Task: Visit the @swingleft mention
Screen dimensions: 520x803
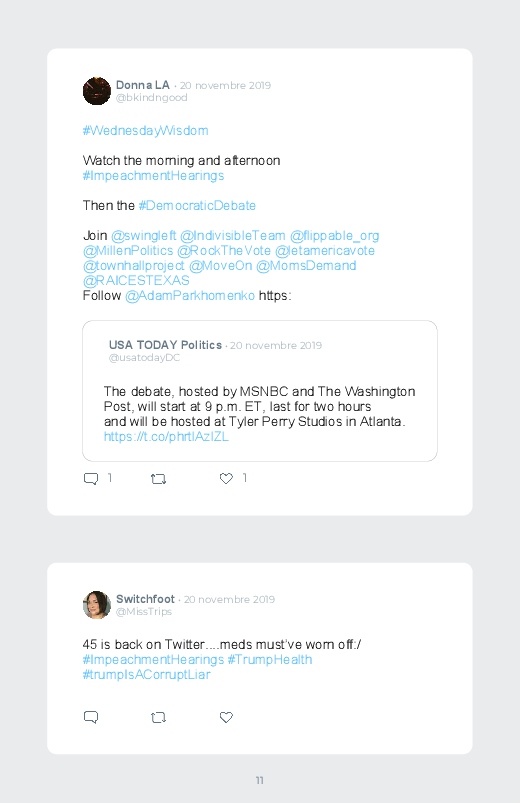Action: (144, 236)
